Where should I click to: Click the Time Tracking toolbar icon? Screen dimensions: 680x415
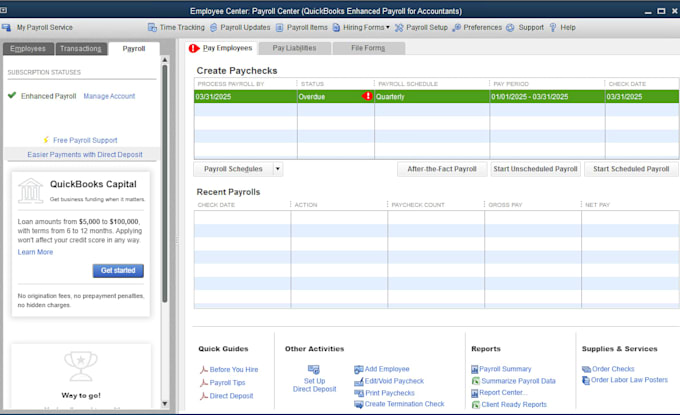[x=152, y=27]
